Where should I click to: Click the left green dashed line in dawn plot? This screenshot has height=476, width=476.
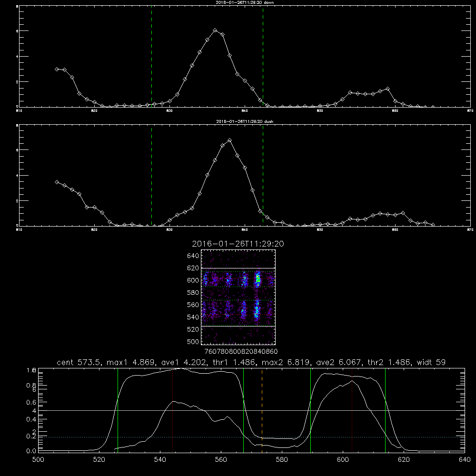151,57
